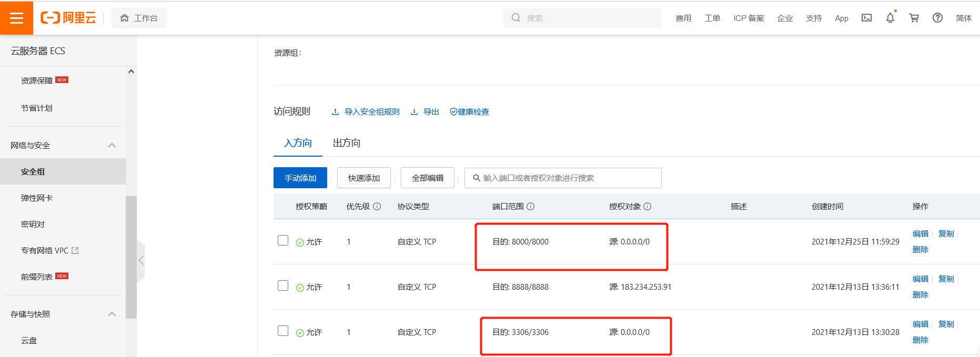
Task: Edit the 8888/8888 rule
Action: [921, 279]
